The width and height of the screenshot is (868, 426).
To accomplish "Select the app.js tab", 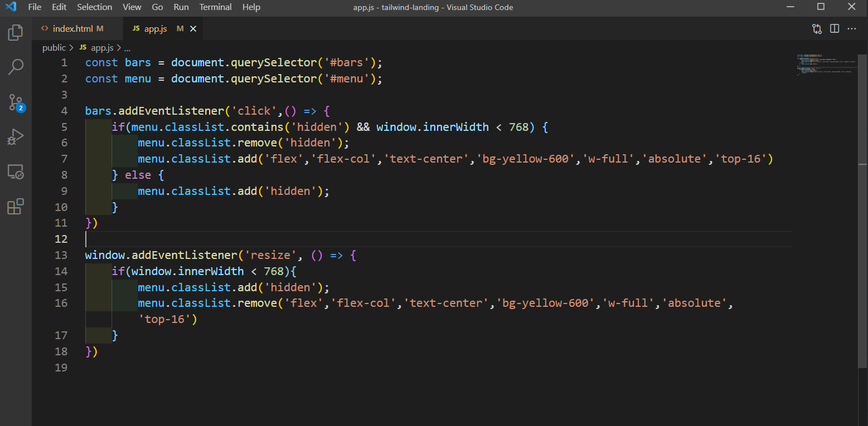I will click(x=162, y=29).
